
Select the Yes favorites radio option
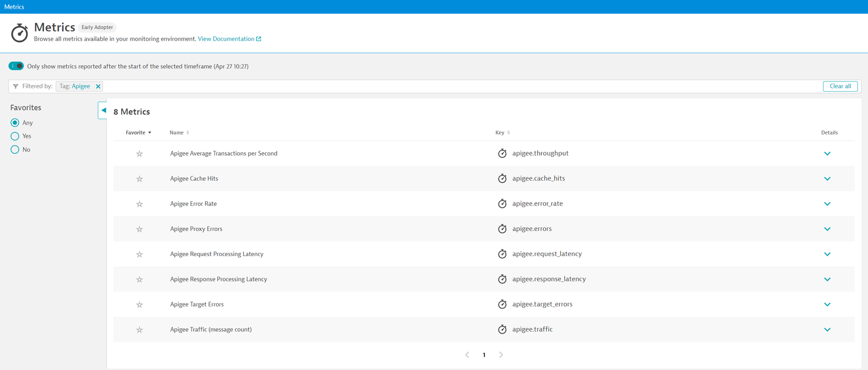pos(15,136)
